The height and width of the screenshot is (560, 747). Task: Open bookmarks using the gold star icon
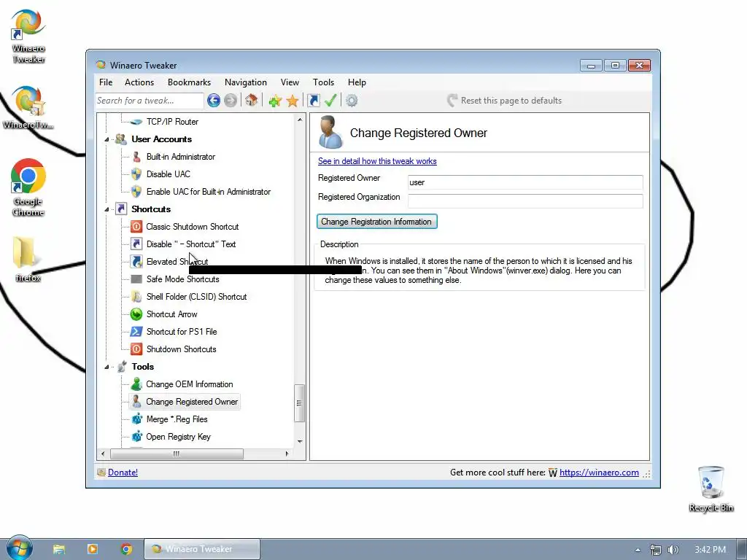(x=293, y=101)
